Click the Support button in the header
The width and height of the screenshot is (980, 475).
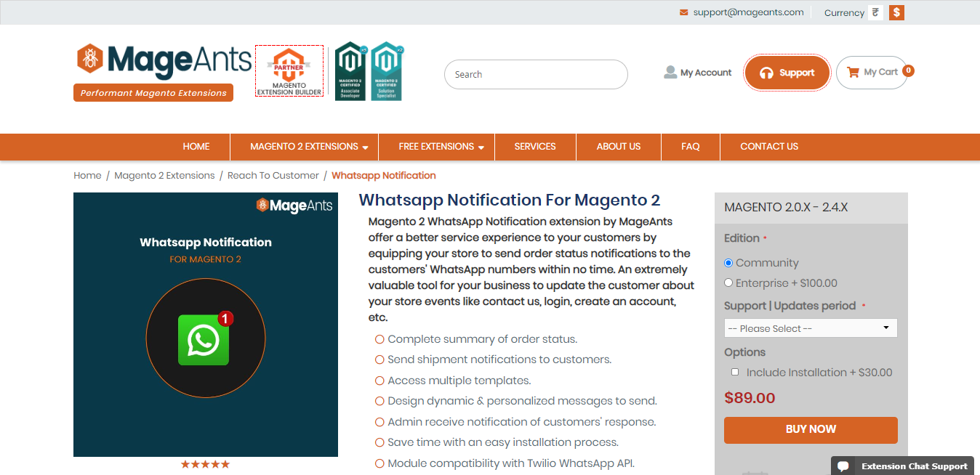click(787, 73)
